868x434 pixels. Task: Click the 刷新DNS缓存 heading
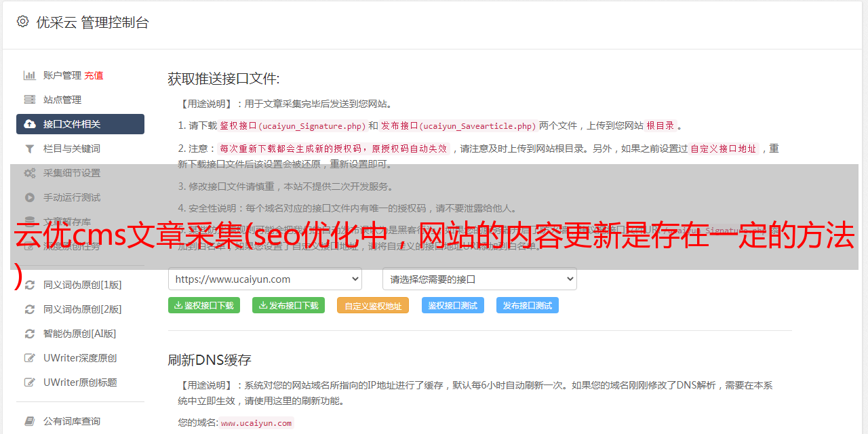[x=210, y=359]
